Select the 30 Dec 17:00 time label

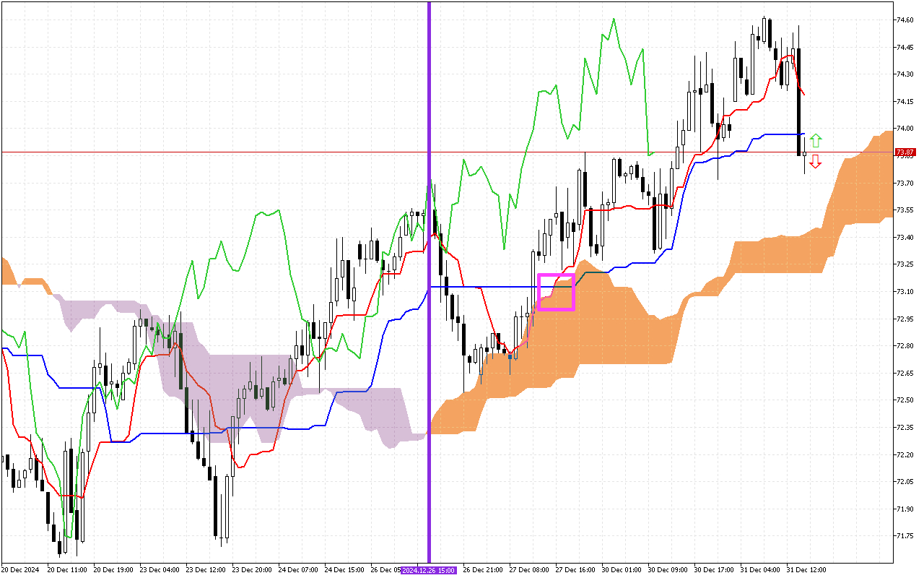[714, 570]
